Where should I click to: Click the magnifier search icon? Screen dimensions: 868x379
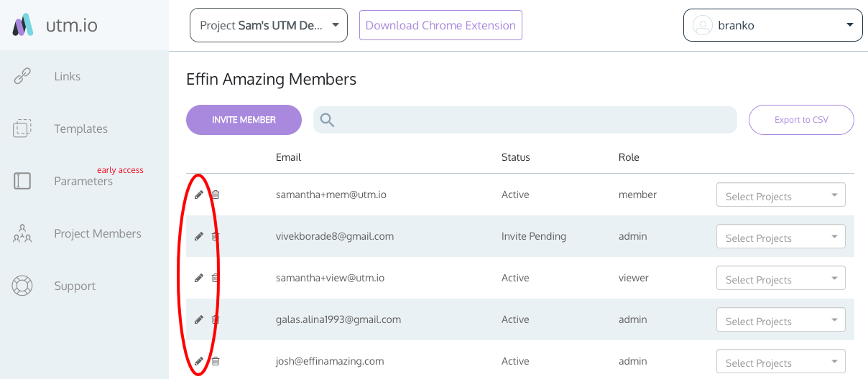(328, 120)
